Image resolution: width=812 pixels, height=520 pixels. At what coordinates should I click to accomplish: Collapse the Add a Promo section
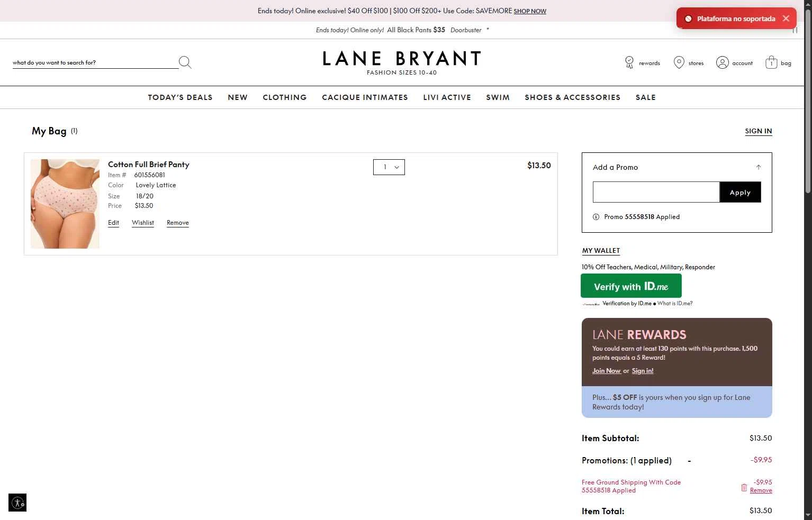click(758, 167)
